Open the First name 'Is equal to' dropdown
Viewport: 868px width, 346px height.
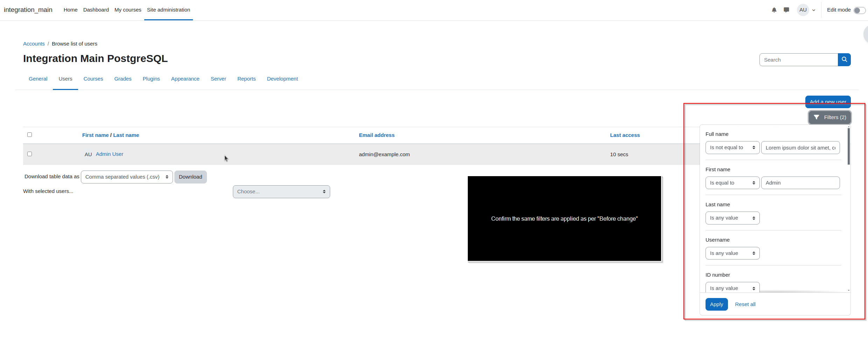tap(732, 183)
